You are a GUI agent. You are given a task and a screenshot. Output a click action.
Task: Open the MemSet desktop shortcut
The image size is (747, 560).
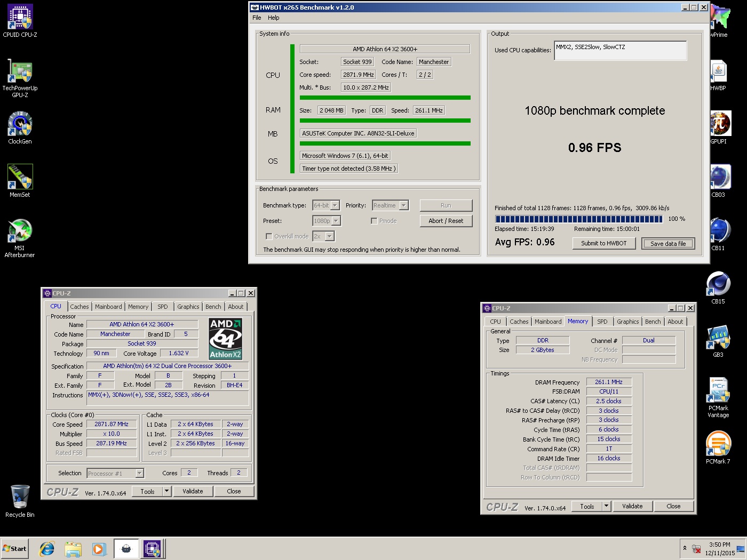pos(20,181)
